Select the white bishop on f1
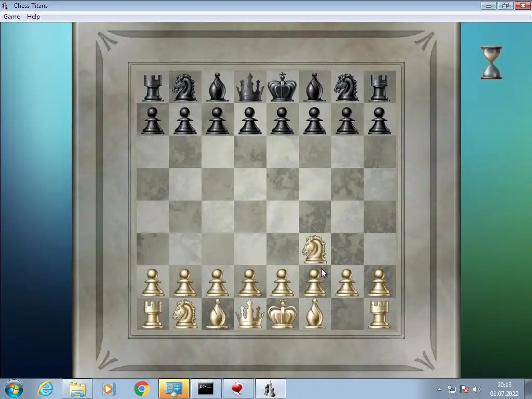Viewport: 532px width, 399px height. click(x=314, y=314)
